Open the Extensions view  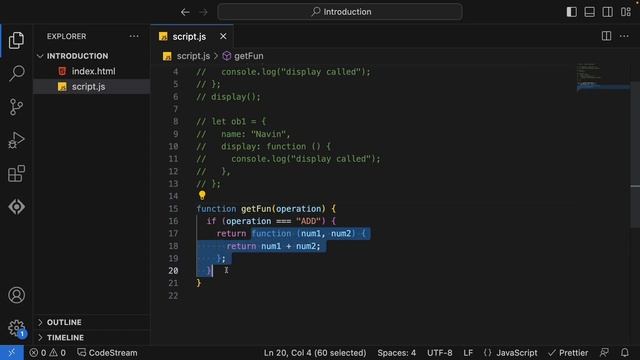[x=16, y=174]
